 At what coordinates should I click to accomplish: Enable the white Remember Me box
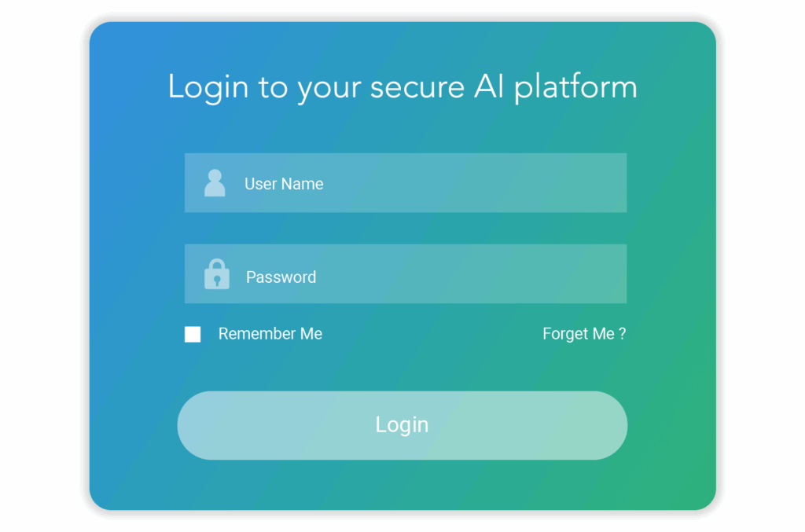click(x=193, y=335)
